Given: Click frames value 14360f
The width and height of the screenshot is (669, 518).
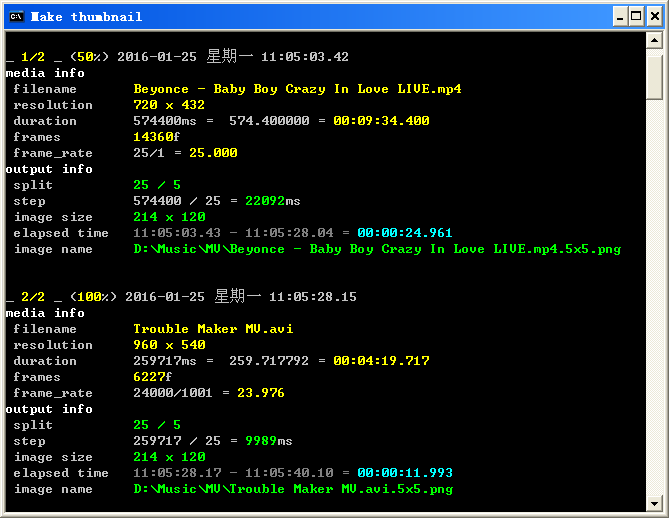Looking at the screenshot, I should coord(157,137).
